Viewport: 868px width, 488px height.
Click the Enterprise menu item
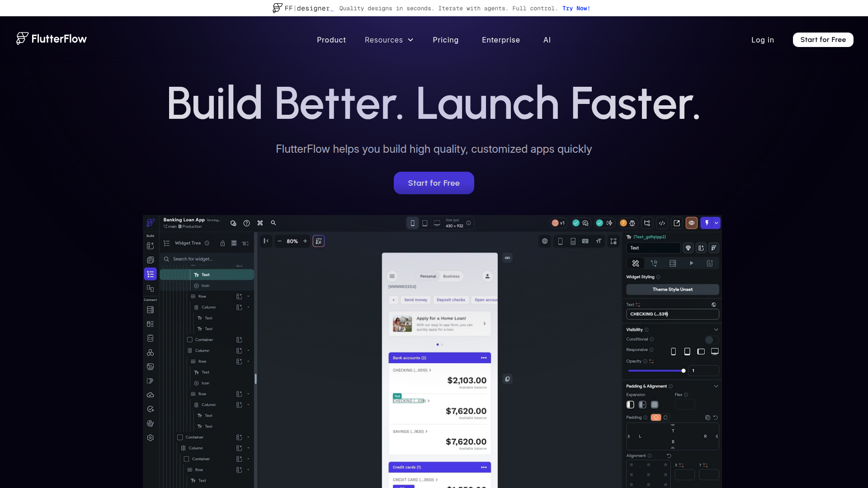pos(501,40)
